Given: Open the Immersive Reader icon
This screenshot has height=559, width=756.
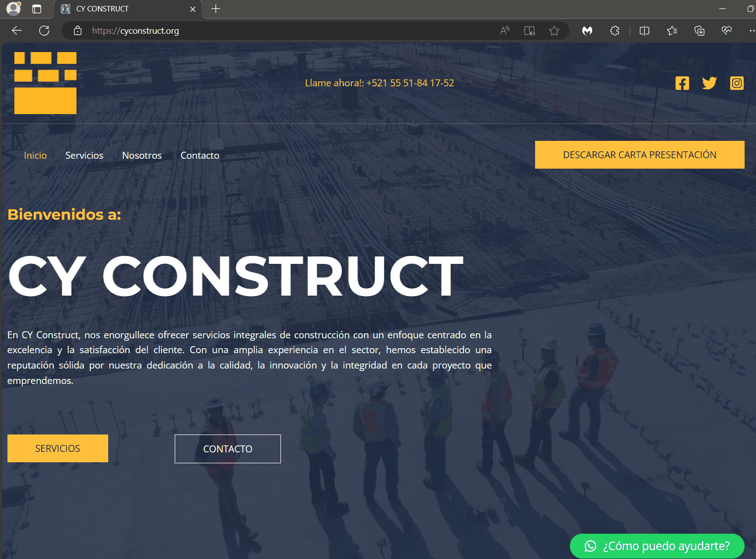Looking at the screenshot, I should [530, 31].
